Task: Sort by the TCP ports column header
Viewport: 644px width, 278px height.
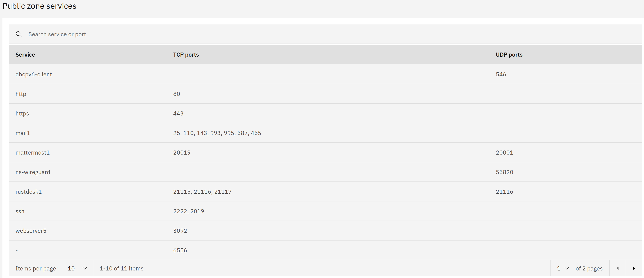Action: pos(186,55)
